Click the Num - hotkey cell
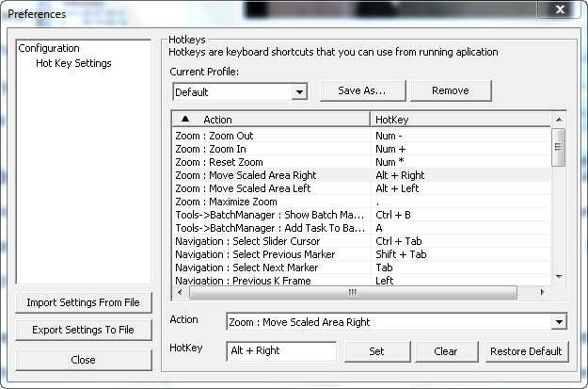 tap(460, 136)
